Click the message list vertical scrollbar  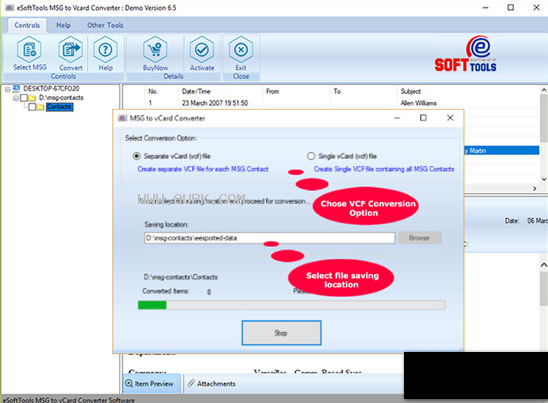544,119
